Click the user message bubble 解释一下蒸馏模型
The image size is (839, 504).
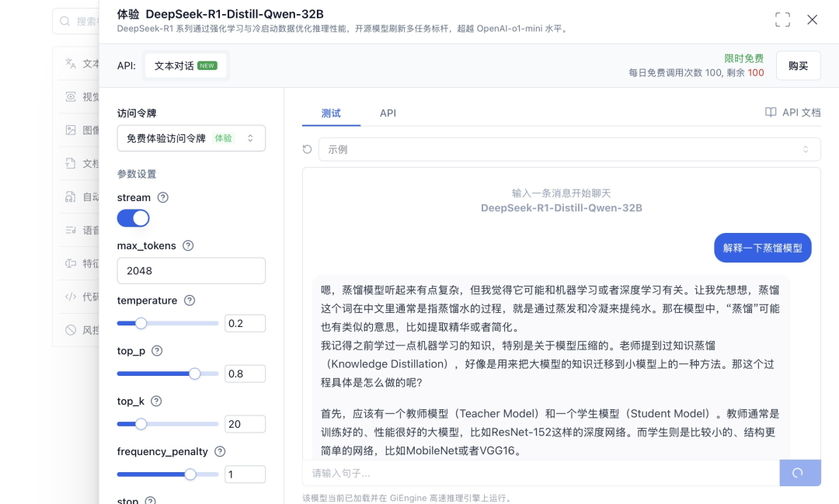pyautogui.click(x=763, y=248)
